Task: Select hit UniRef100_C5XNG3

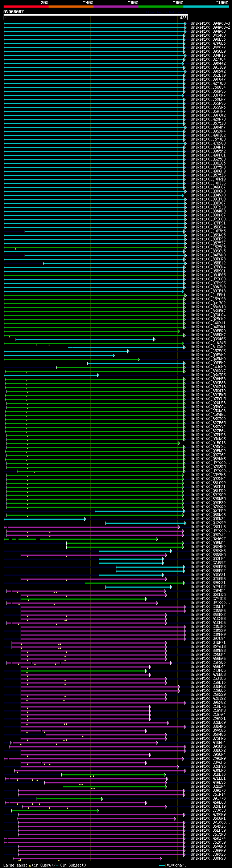Action: pos(208,411)
